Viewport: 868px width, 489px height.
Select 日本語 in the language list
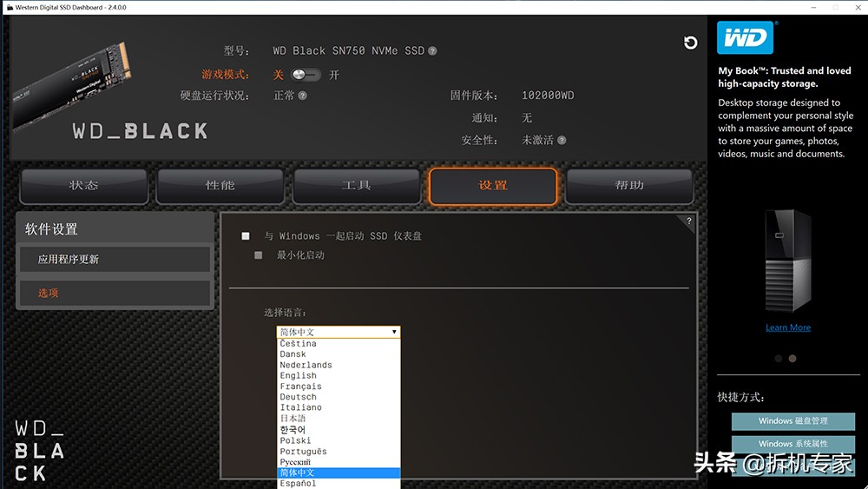[293, 419]
